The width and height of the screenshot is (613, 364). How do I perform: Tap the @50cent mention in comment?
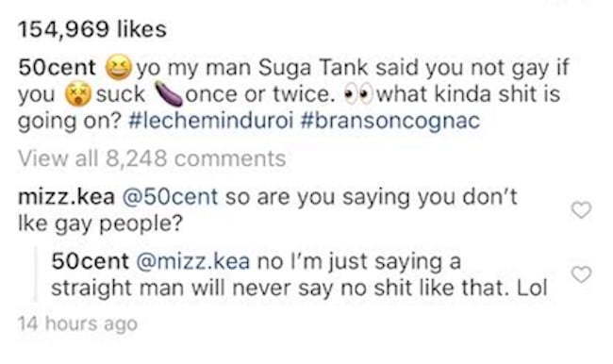tap(170, 197)
